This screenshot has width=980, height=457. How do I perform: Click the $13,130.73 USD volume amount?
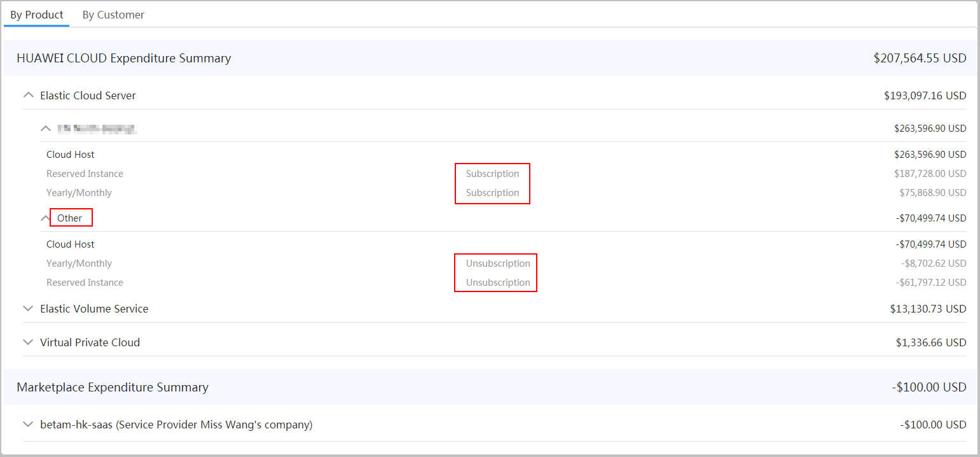tap(928, 309)
